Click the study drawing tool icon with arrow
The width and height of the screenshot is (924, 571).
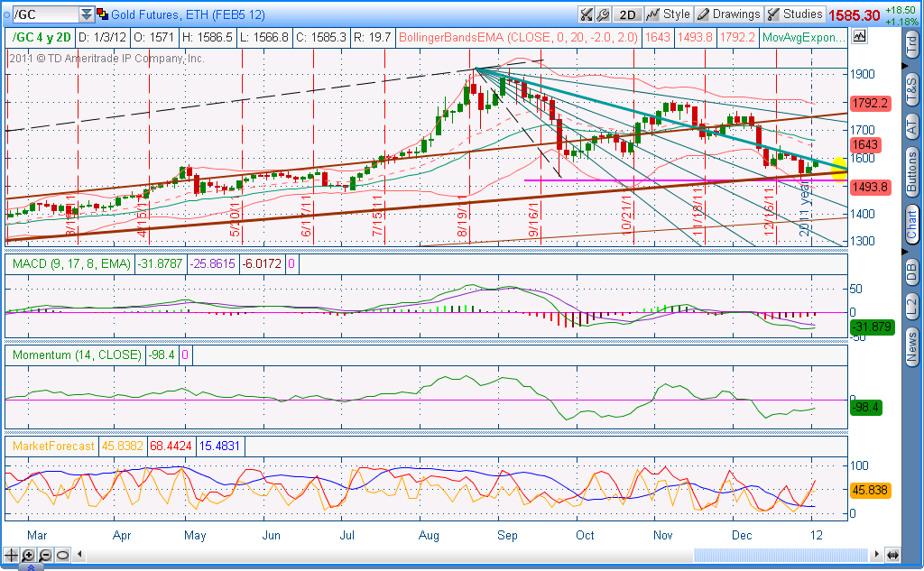tap(586, 14)
